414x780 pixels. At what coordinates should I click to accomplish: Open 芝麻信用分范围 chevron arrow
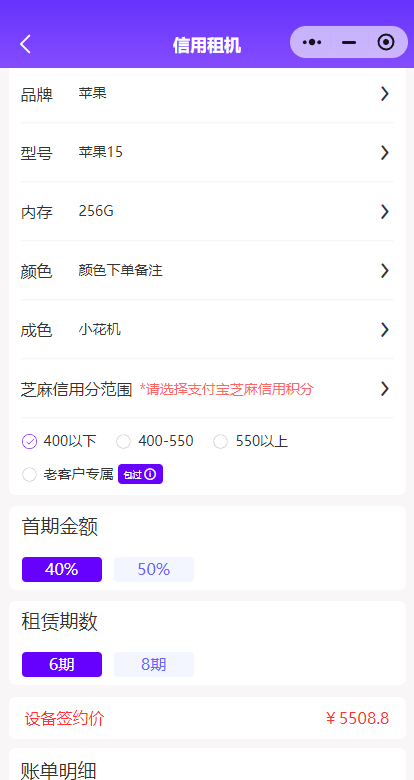coord(384,389)
